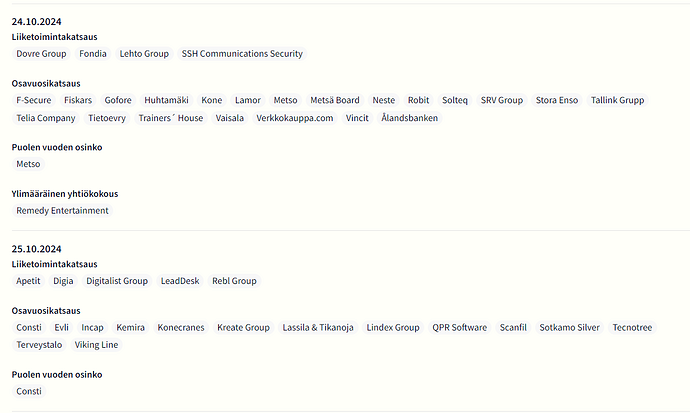The width and height of the screenshot is (690, 413).
Task: Open Metso under 24.10 Puolen vuoden osinko
Action: click(x=28, y=164)
